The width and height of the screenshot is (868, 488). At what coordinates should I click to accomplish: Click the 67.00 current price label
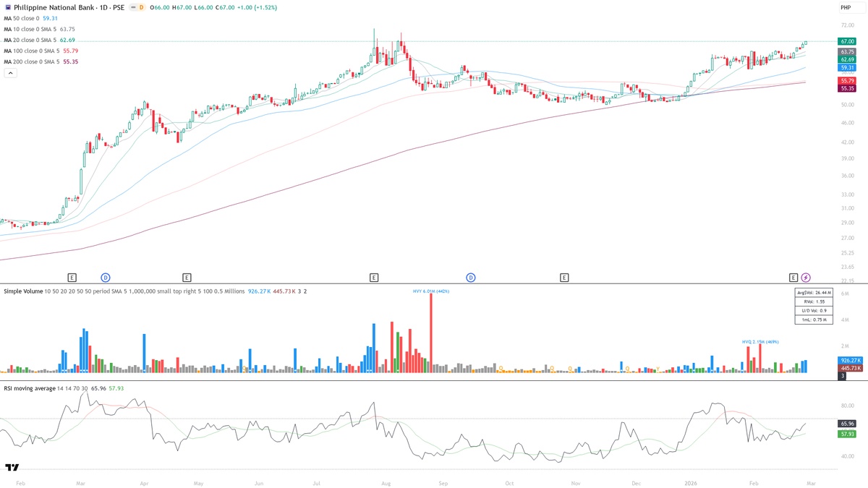847,42
